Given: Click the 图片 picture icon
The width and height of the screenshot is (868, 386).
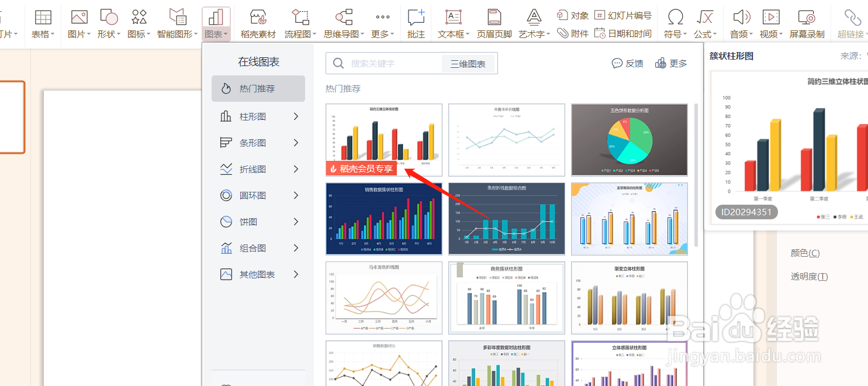Looking at the screenshot, I should (79, 17).
